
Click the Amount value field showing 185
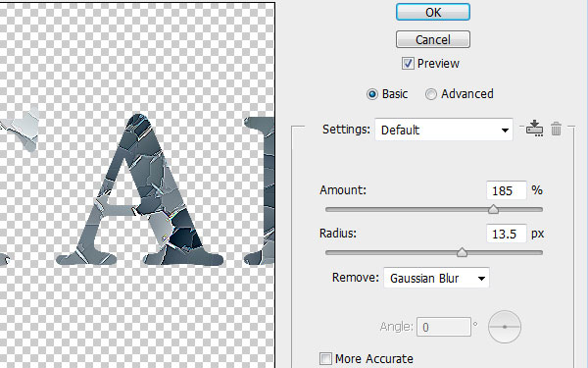507,190
